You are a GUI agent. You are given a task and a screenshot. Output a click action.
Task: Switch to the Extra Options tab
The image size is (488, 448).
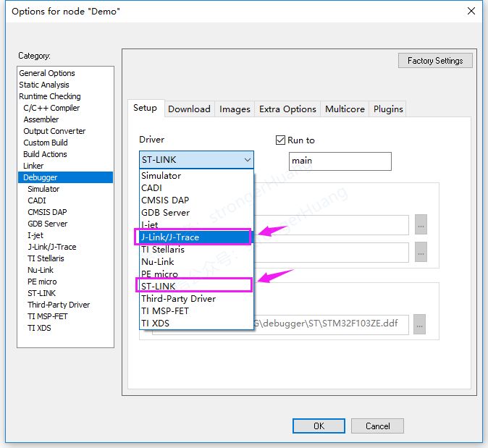(x=287, y=109)
